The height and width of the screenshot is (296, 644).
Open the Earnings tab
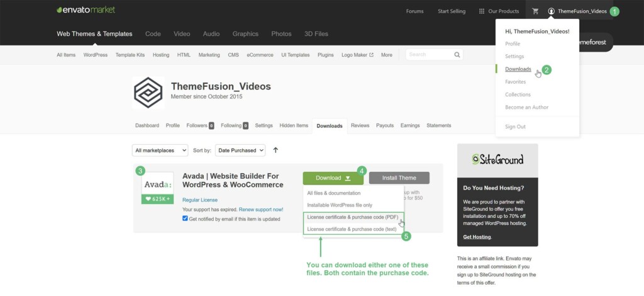coord(410,125)
